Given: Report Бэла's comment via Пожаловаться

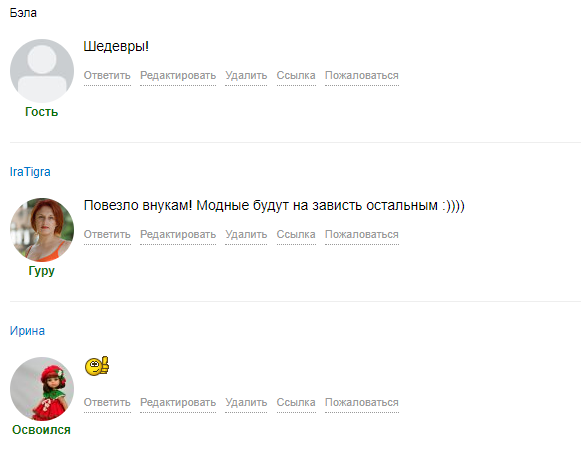Looking at the screenshot, I should (x=362, y=75).
